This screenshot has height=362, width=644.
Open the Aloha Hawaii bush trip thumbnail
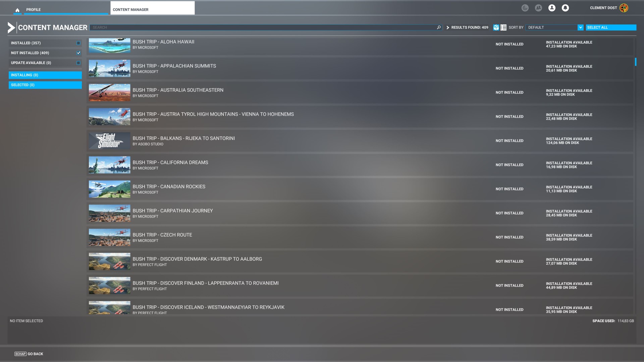click(110, 45)
